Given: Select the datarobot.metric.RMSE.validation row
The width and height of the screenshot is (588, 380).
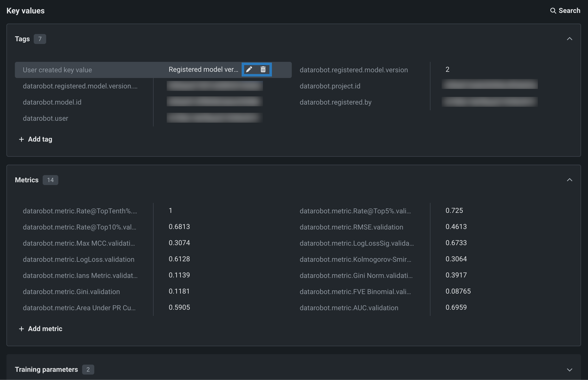Looking at the screenshot, I should 351,227.
